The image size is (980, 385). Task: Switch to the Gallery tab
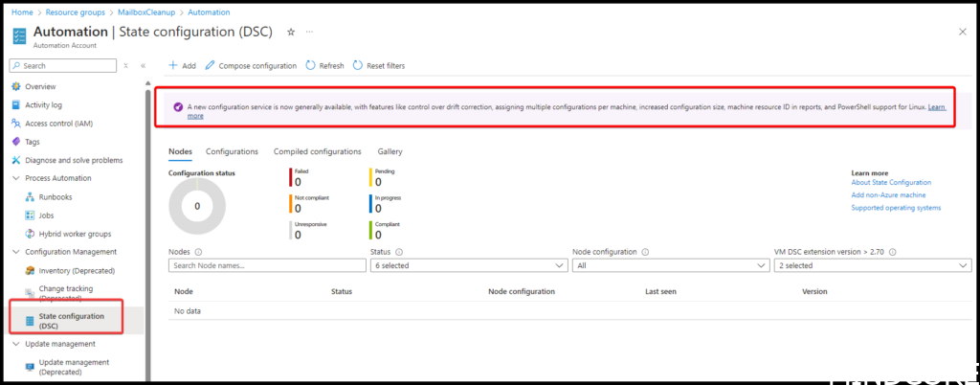pyautogui.click(x=390, y=151)
